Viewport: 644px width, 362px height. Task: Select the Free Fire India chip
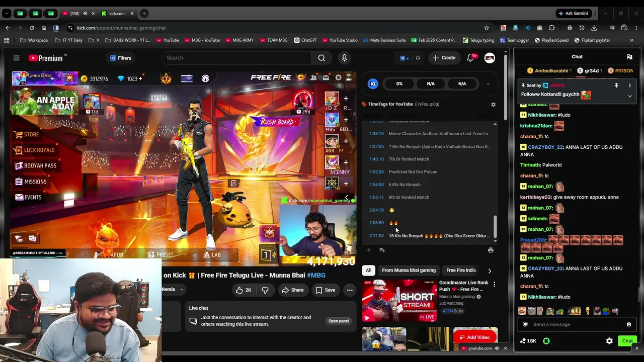[x=461, y=270]
